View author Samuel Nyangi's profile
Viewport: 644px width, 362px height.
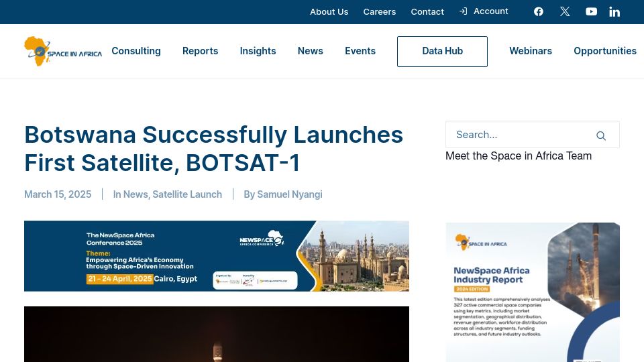(x=290, y=194)
